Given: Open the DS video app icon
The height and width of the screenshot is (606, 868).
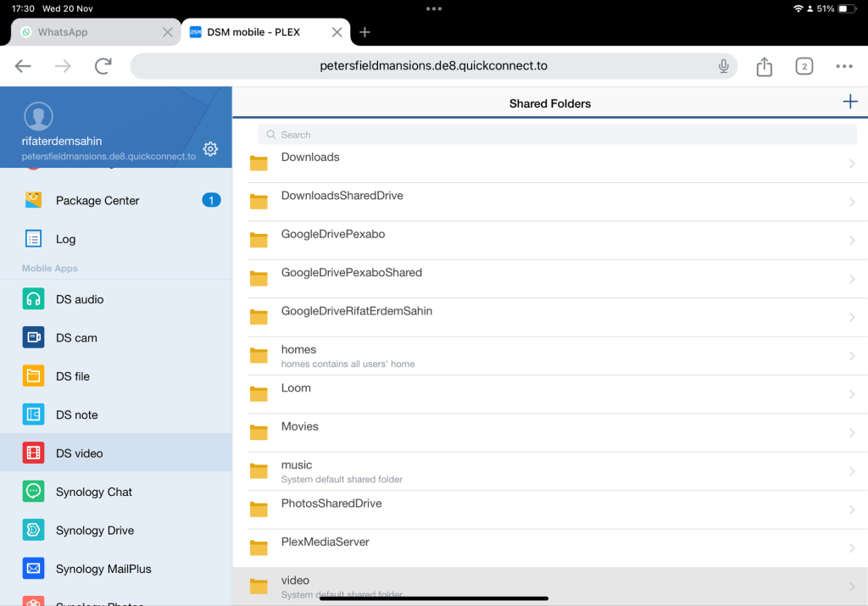Looking at the screenshot, I should (x=33, y=453).
